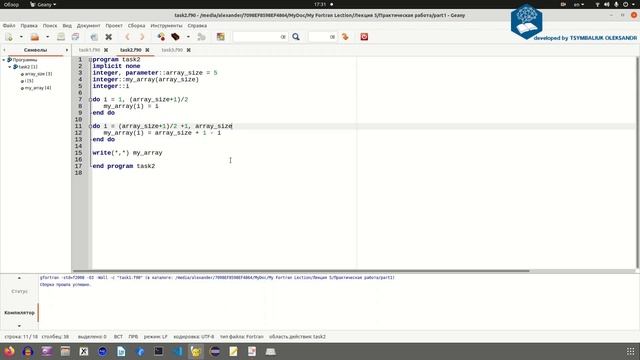This screenshot has height=360, width=640.
Task: Open the terminal icon in the dock
Action: tap(159, 351)
